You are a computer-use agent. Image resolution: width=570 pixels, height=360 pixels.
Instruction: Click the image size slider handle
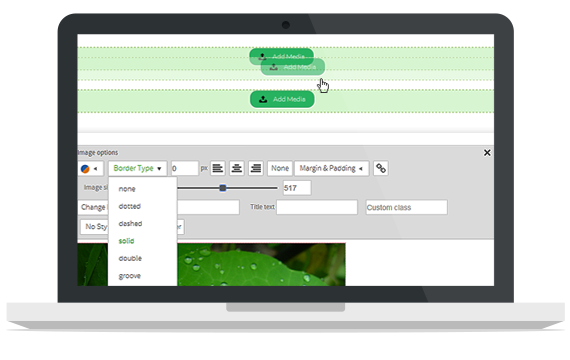tap(223, 188)
